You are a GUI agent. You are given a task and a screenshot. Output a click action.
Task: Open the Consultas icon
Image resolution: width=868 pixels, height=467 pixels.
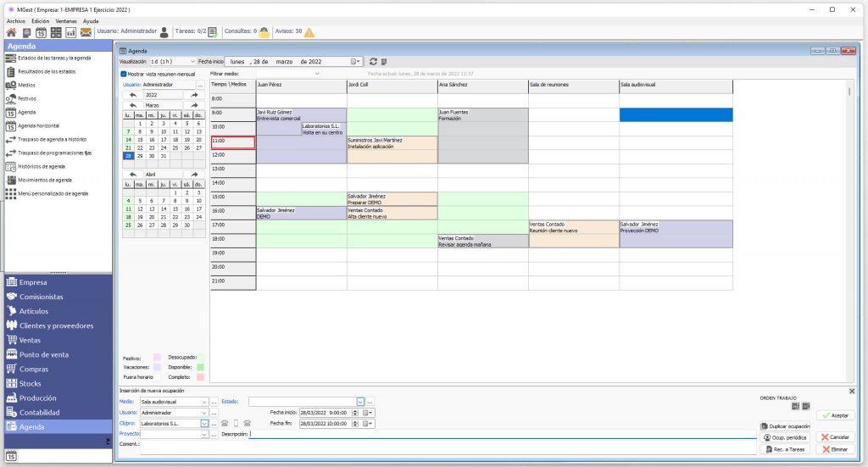(x=264, y=32)
